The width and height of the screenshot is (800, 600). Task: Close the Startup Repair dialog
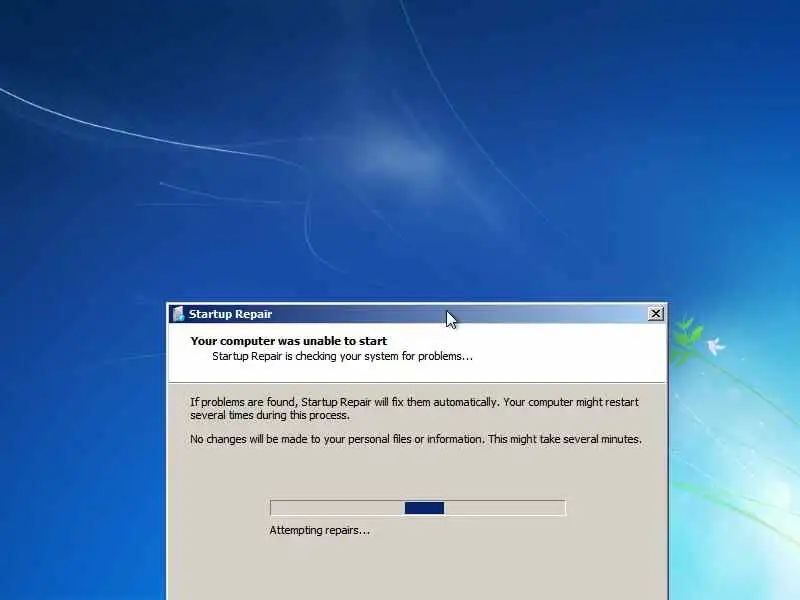point(656,314)
